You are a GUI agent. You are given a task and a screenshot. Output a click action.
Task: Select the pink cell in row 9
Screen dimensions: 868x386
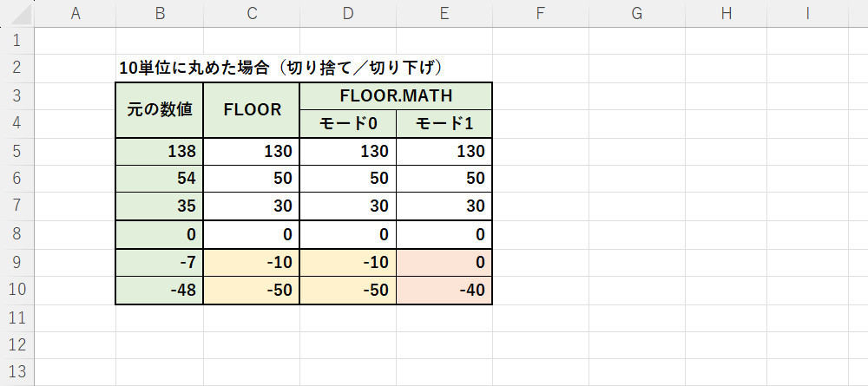click(x=444, y=262)
